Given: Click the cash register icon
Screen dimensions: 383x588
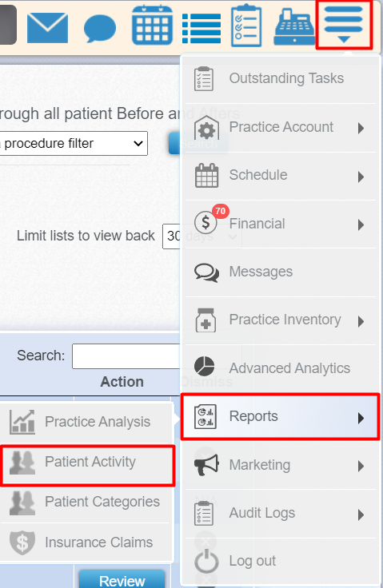Looking at the screenshot, I should coord(295,27).
